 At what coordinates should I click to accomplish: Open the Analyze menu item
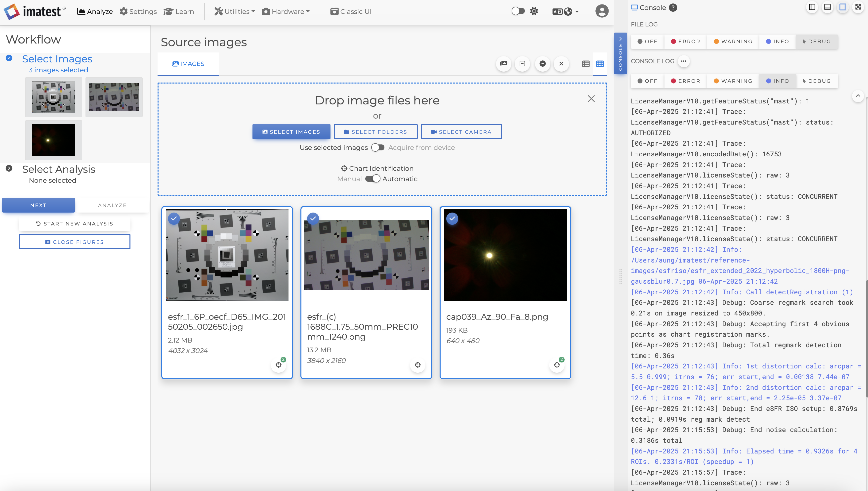[x=95, y=11]
